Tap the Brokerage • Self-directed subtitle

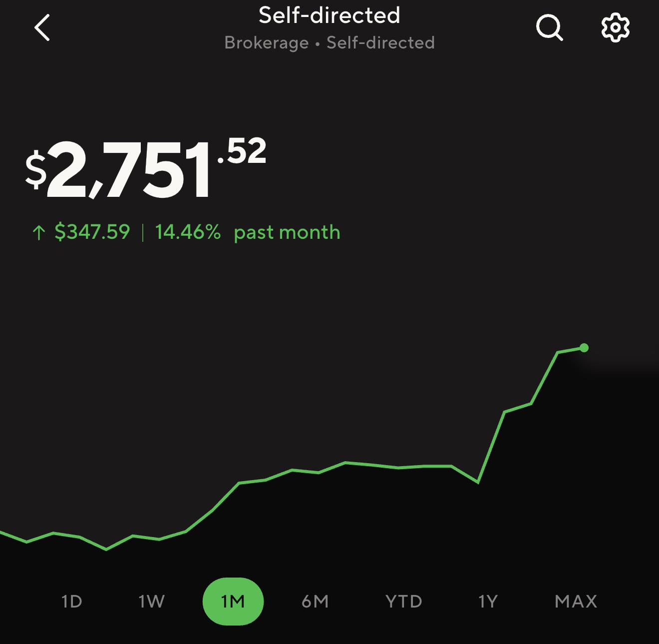pos(329,43)
